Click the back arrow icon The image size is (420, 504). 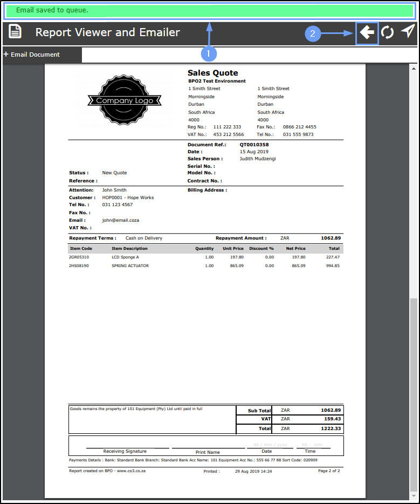point(367,33)
